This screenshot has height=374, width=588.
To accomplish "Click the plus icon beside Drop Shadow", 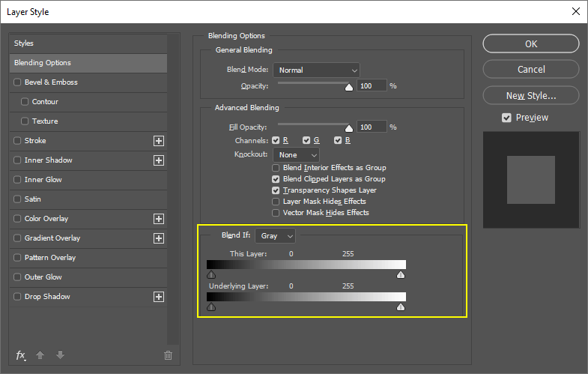I will [x=158, y=297].
